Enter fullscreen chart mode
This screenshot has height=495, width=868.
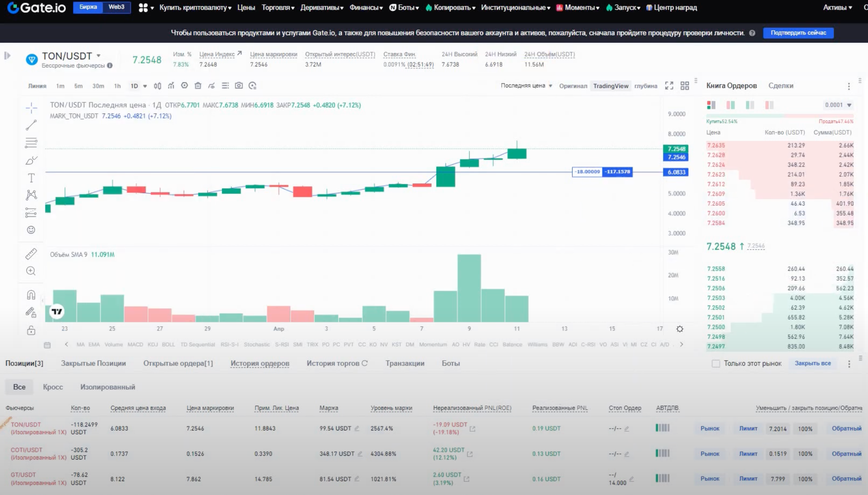coord(669,86)
